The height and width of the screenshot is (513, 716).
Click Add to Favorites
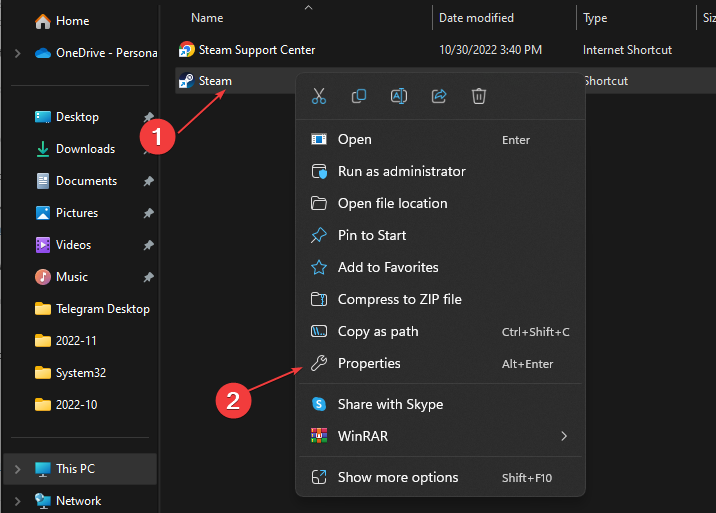tap(441, 267)
